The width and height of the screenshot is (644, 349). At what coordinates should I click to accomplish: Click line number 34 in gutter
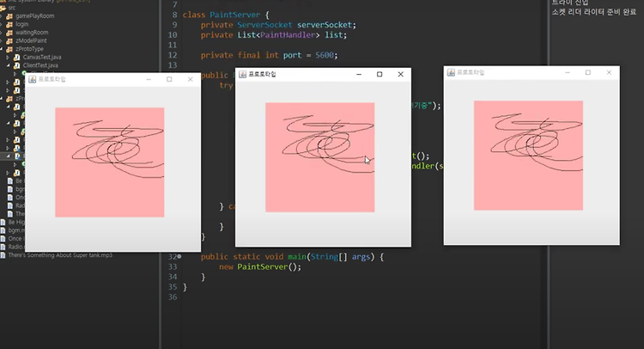(173, 277)
